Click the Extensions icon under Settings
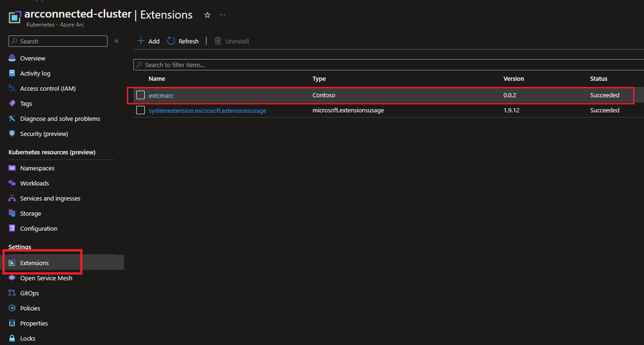Screen dimensions: 644x345 pyautogui.click(x=12, y=263)
